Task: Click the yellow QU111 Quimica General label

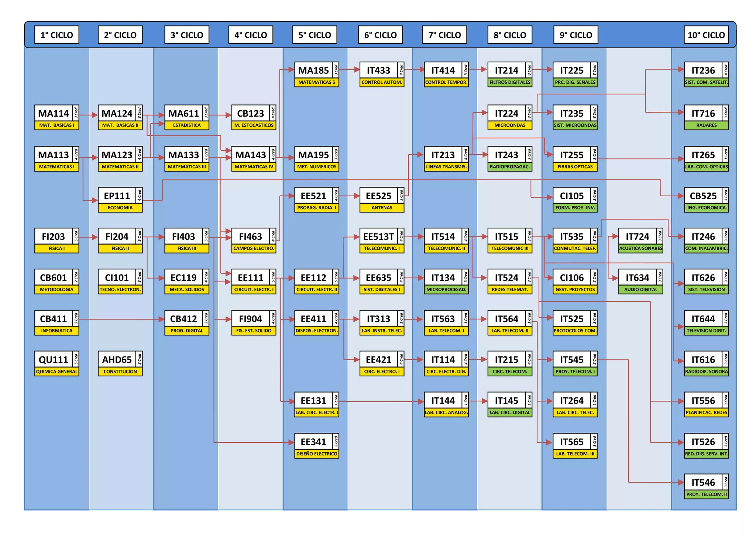Action: point(56,372)
